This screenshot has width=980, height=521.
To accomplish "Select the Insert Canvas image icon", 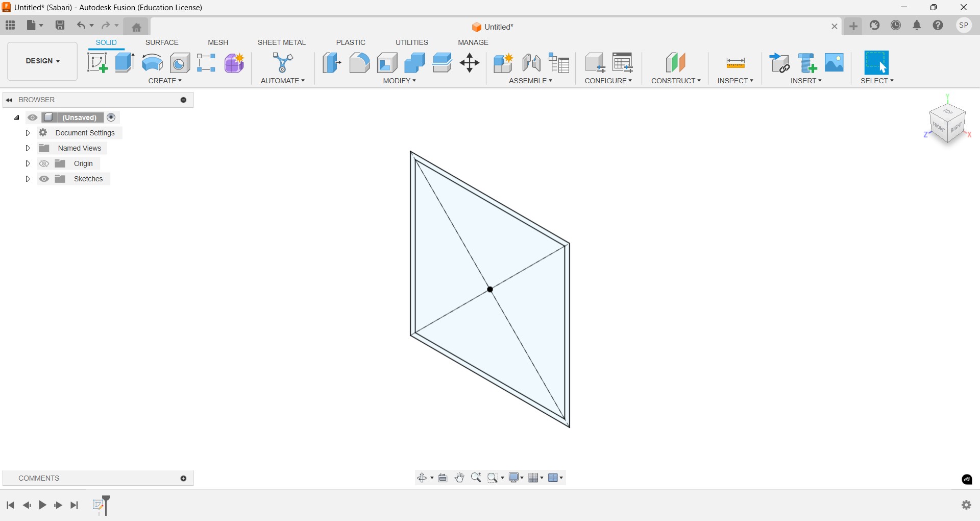I will (835, 63).
